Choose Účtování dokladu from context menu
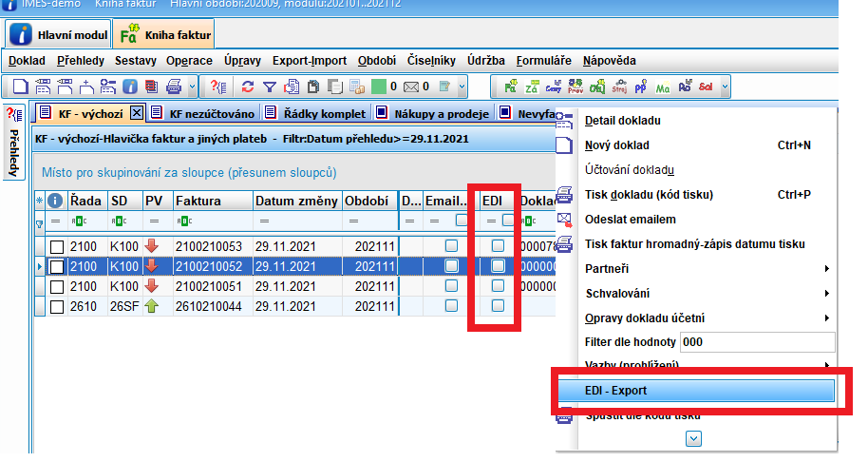The image size is (868, 462). coord(630,170)
